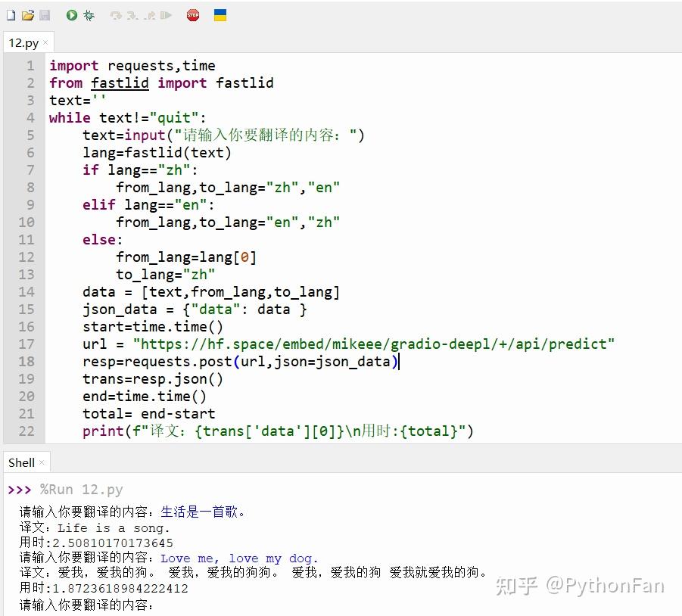Viewport: 682px width, 616px height.
Task: Save the current script
Action: (x=44, y=14)
